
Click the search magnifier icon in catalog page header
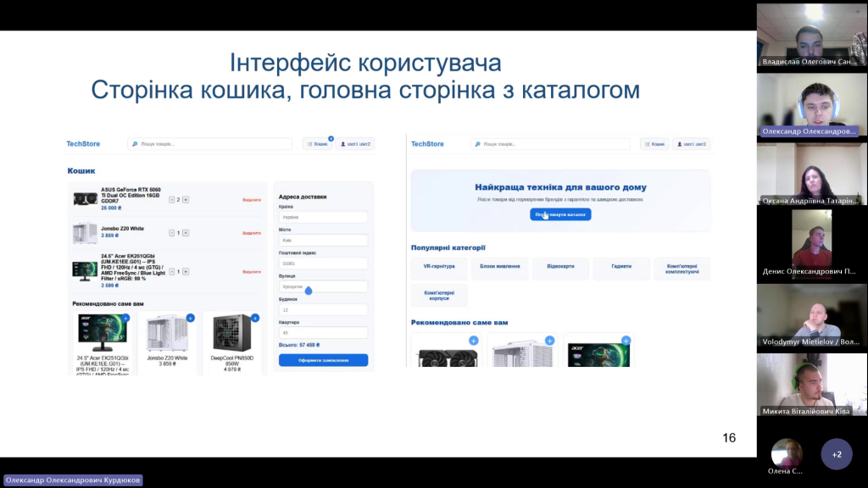coord(478,144)
